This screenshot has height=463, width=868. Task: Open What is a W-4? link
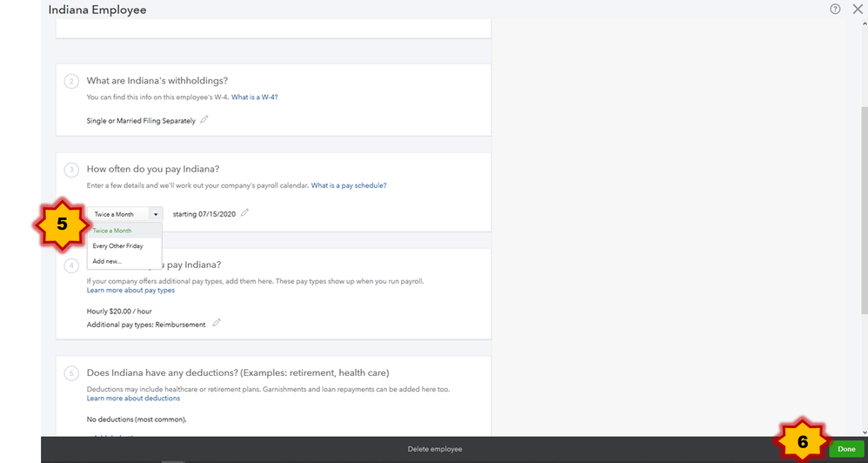tap(255, 97)
